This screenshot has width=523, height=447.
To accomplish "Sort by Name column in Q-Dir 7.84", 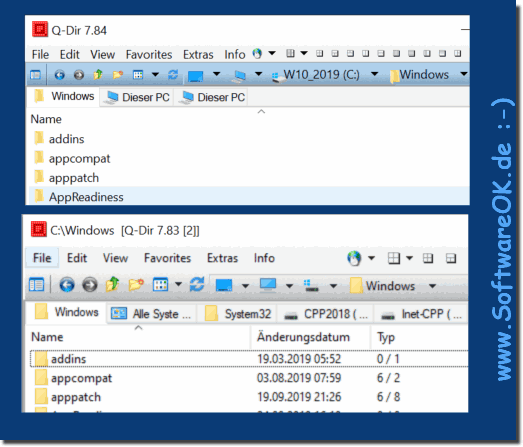I will (46, 119).
